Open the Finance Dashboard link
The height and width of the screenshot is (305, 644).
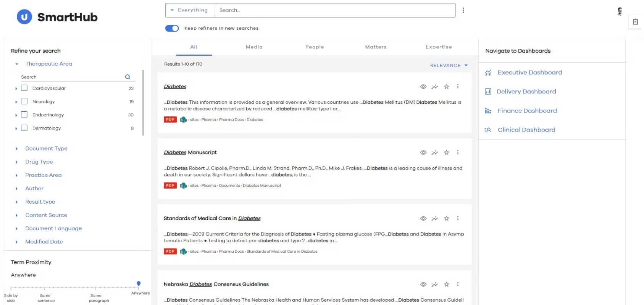[x=527, y=111]
